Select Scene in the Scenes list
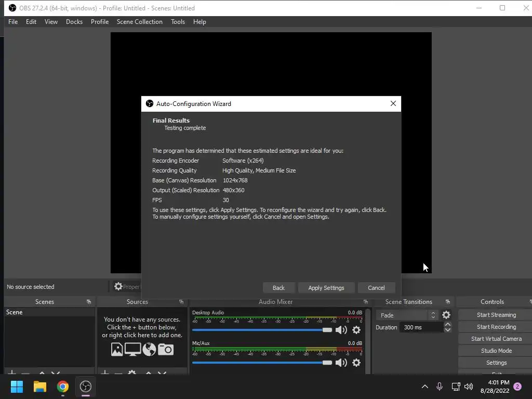Image resolution: width=532 pixels, height=399 pixels. click(49, 312)
